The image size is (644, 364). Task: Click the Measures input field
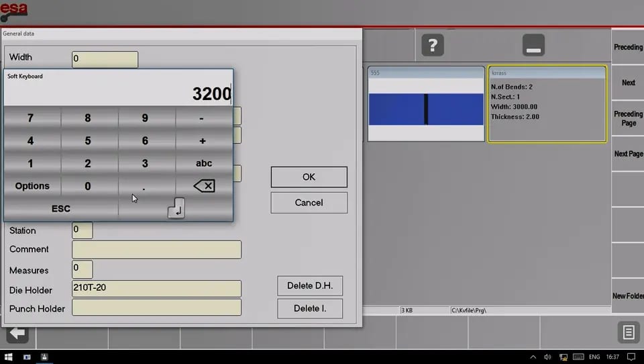[x=82, y=269]
